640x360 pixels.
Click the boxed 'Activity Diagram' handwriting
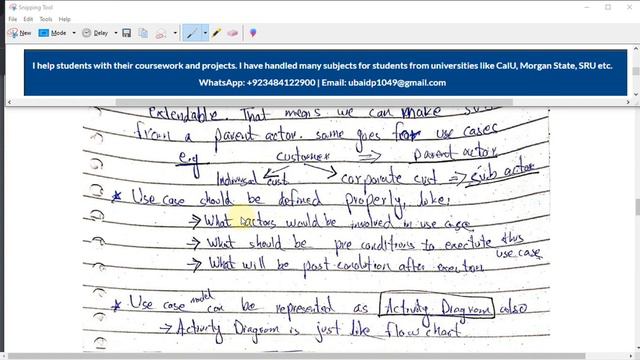coord(437,305)
